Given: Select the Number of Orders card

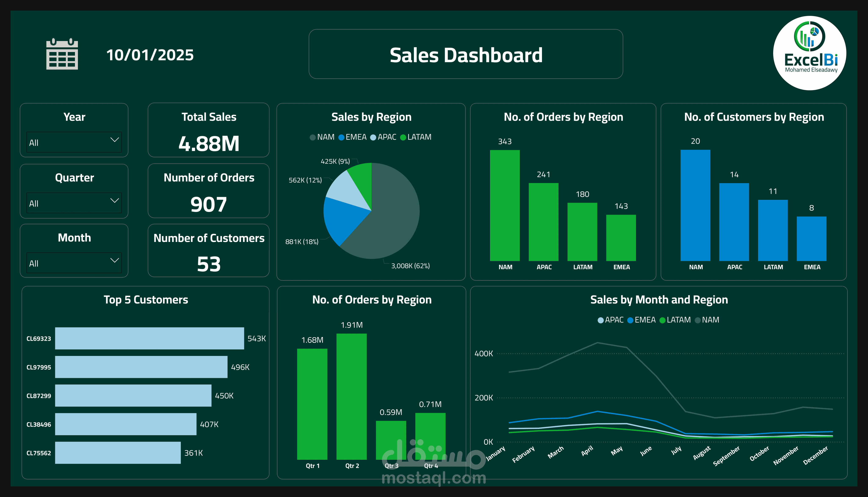Looking at the screenshot, I should tap(208, 191).
